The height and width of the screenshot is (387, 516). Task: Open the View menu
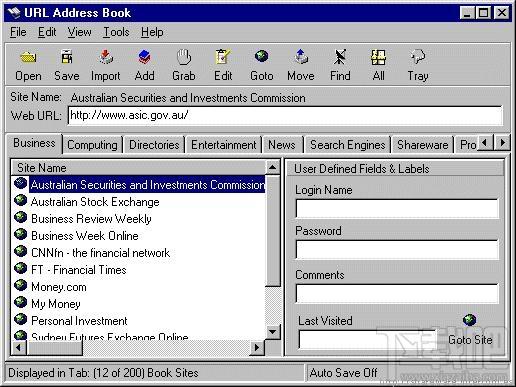click(x=79, y=32)
